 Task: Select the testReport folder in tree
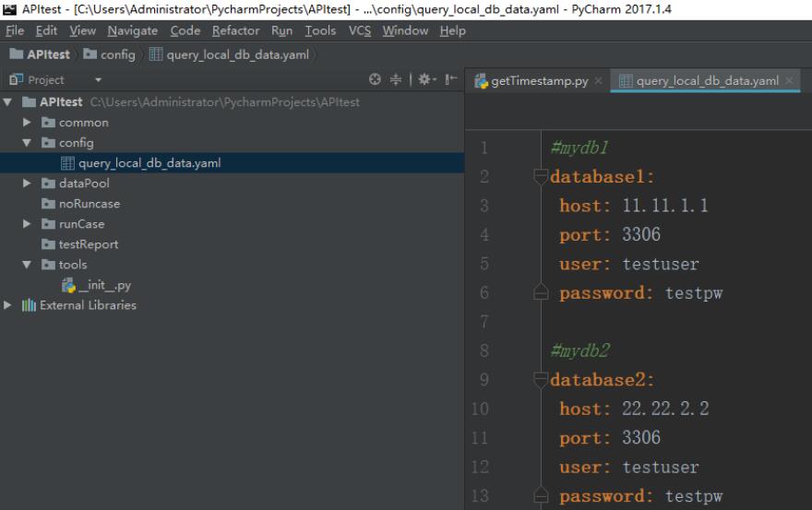88,243
